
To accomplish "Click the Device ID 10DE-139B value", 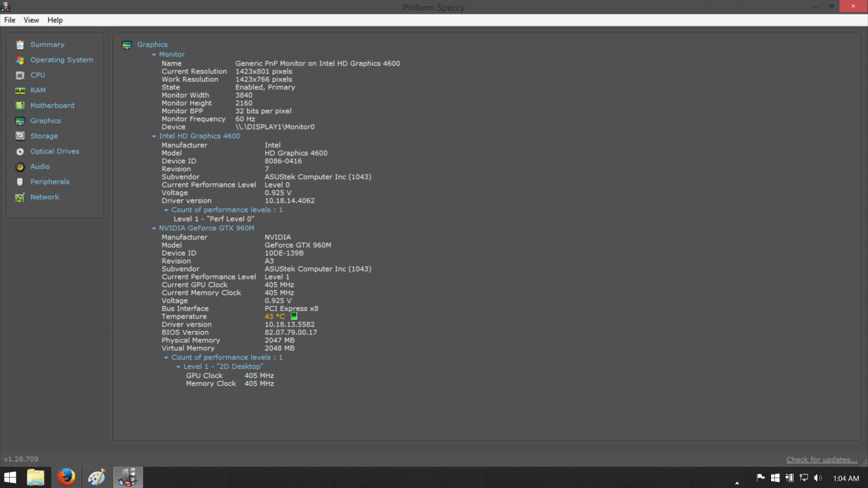I will (x=284, y=253).
